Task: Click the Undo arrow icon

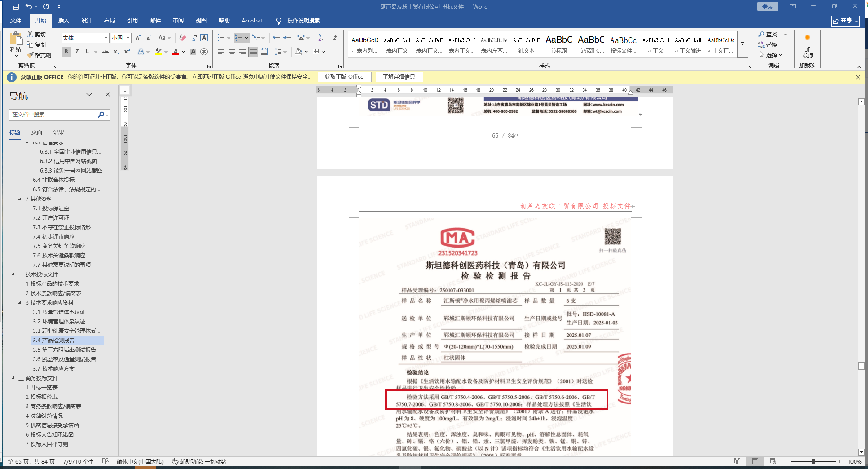Action: (x=29, y=7)
